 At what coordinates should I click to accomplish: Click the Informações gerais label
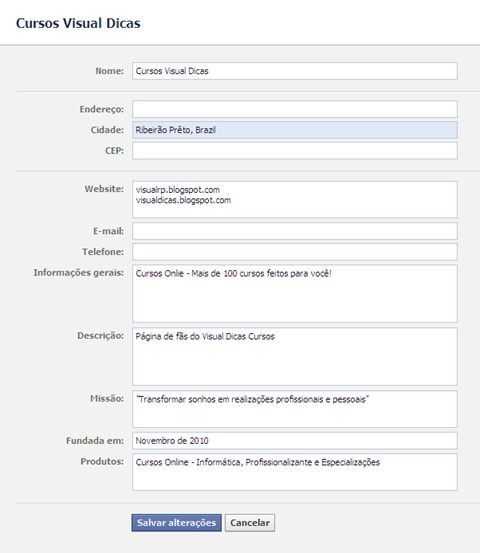tap(79, 273)
